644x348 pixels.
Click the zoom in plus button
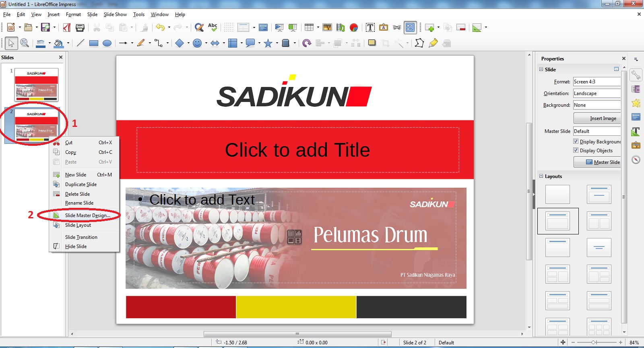click(x=621, y=342)
